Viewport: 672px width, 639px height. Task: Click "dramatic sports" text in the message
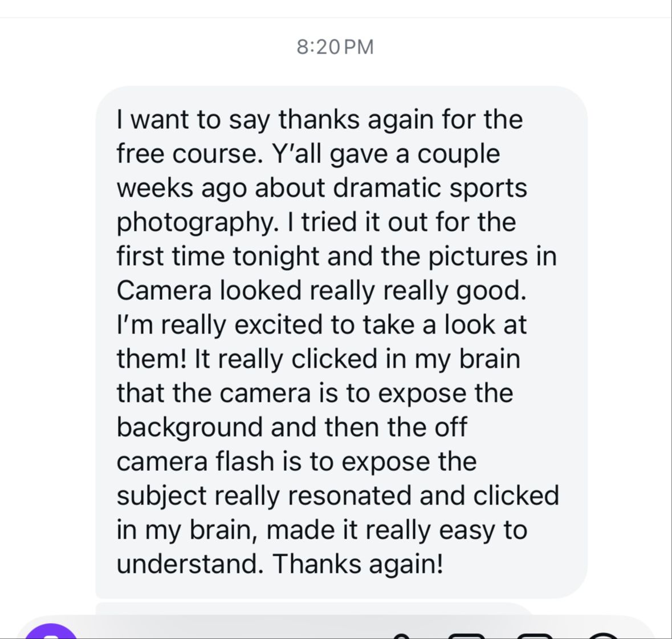click(x=429, y=188)
